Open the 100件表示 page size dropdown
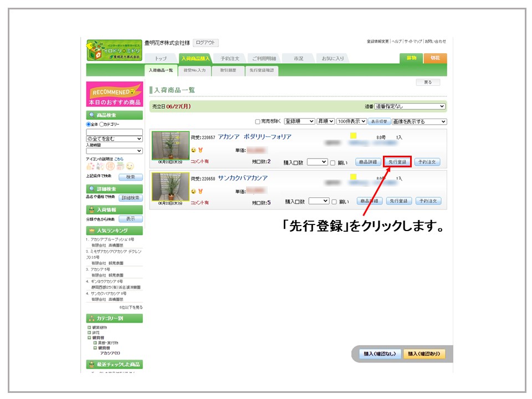 pyautogui.click(x=351, y=121)
